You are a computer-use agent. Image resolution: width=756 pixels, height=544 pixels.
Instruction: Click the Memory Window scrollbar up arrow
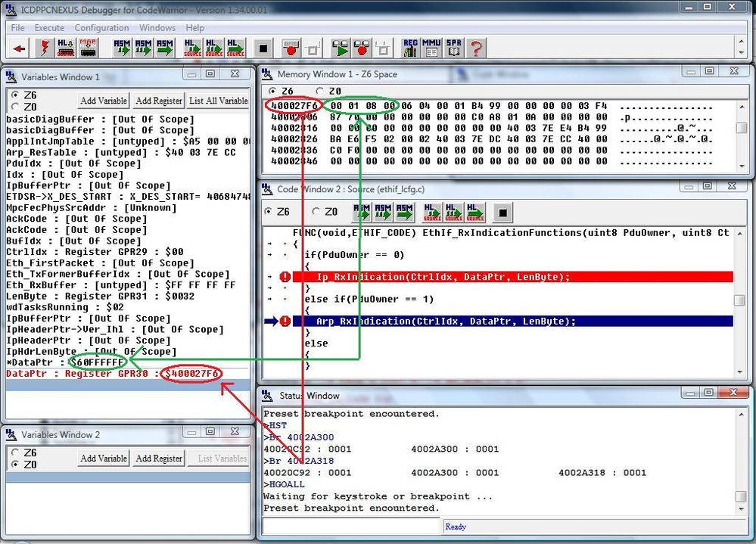click(742, 107)
